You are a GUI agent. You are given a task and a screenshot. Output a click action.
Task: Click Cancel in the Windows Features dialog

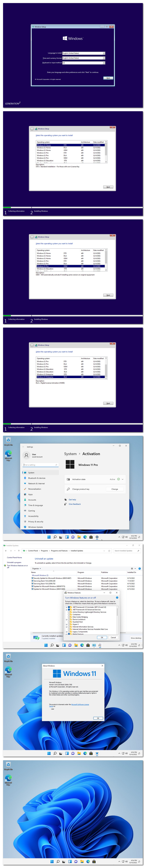pos(113,638)
